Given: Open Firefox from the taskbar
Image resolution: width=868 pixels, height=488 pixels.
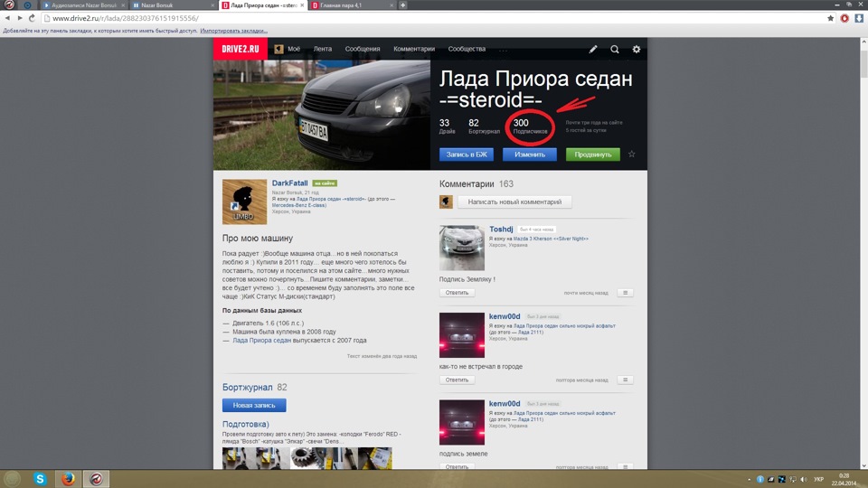Looking at the screenshot, I should click(x=68, y=479).
